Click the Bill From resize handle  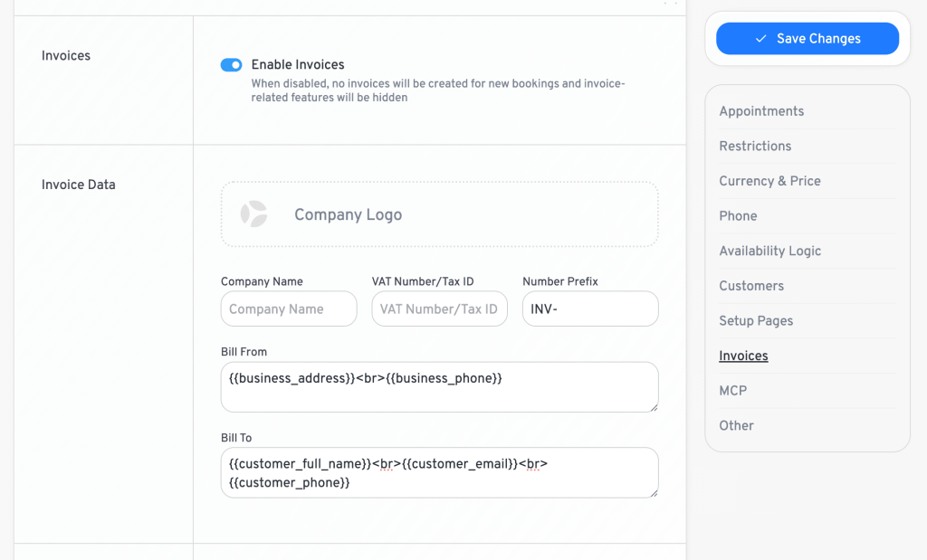654,408
